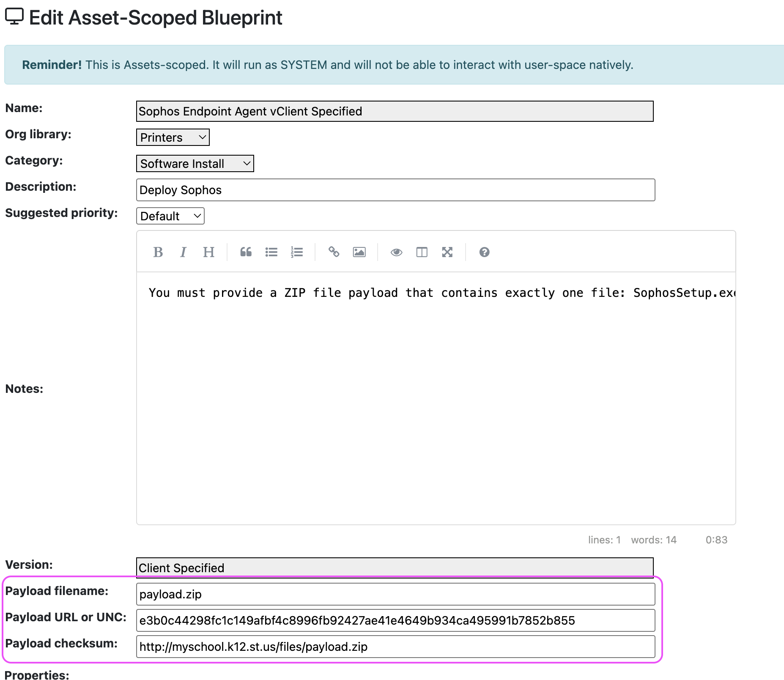Click the Edit Asset-Scoped Blueprint heading

coord(156,18)
